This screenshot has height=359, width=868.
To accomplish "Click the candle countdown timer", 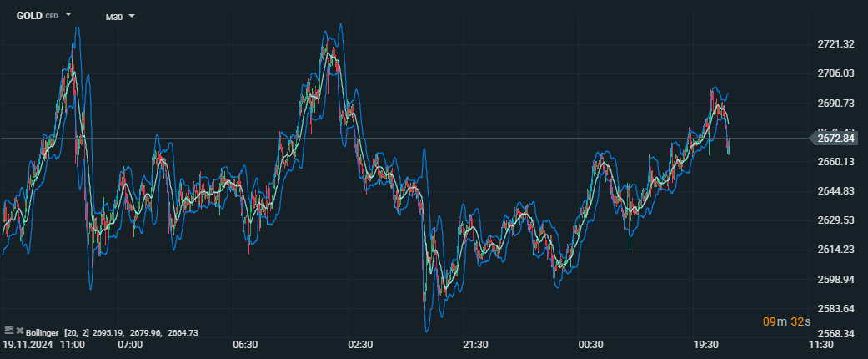I will point(785,321).
